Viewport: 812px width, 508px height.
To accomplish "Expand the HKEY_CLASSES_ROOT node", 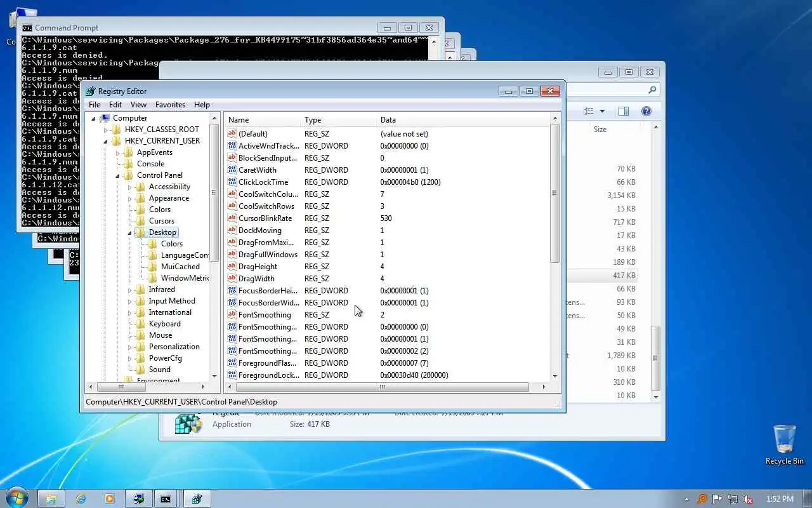I will [106, 130].
